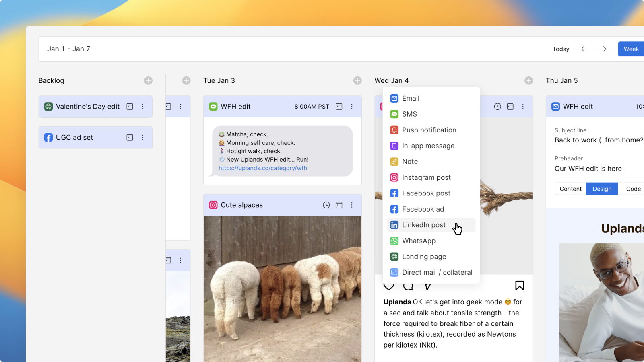Choose Facebook ad in the menu
This screenshot has width=644, height=362.
[431, 209]
